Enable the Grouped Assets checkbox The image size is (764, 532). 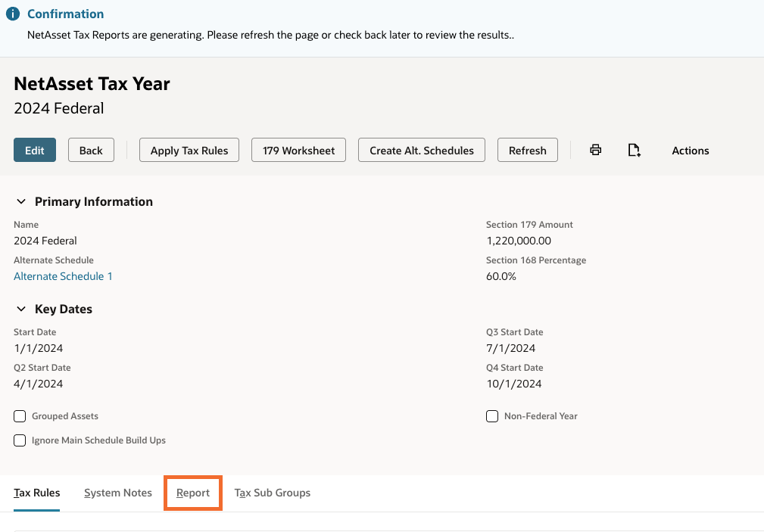point(20,416)
